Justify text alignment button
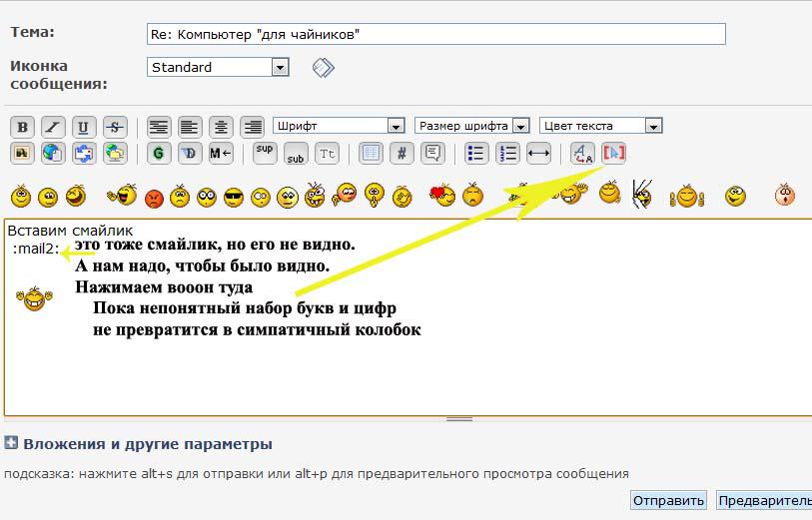The height and width of the screenshot is (520, 812). click(159, 127)
